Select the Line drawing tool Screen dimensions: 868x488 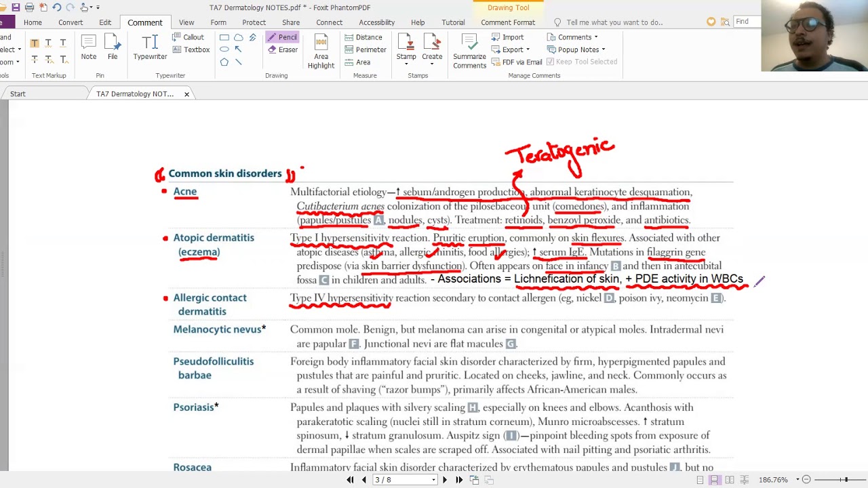click(x=238, y=62)
